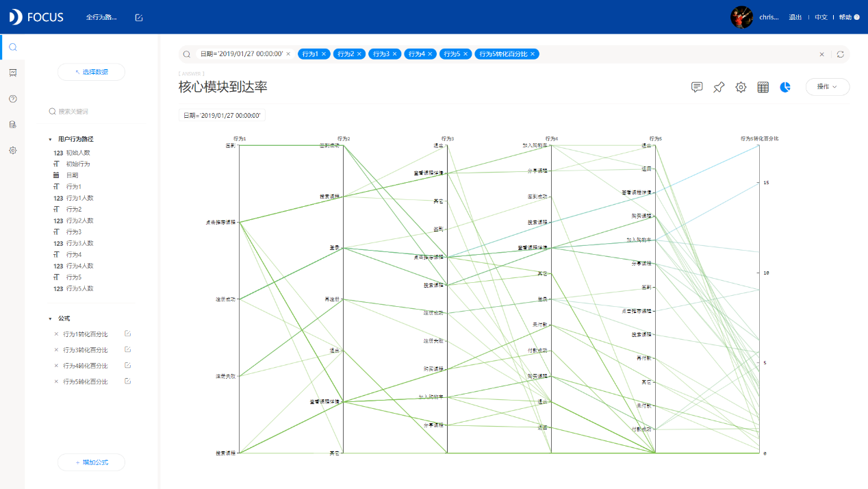Image resolution: width=868 pixels, height=489 pixels.
Task: Clear the whole search query with the X
Action: click(822, 54)
